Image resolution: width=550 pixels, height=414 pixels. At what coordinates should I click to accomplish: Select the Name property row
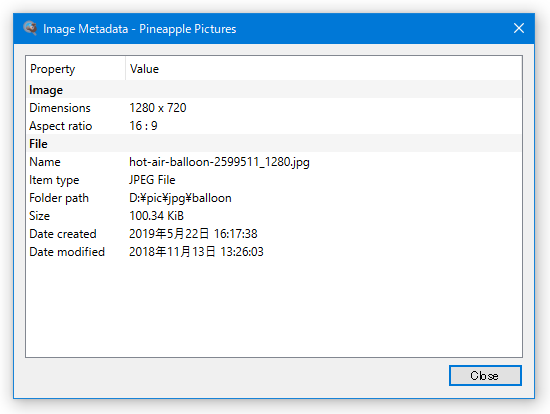point(274,162)
